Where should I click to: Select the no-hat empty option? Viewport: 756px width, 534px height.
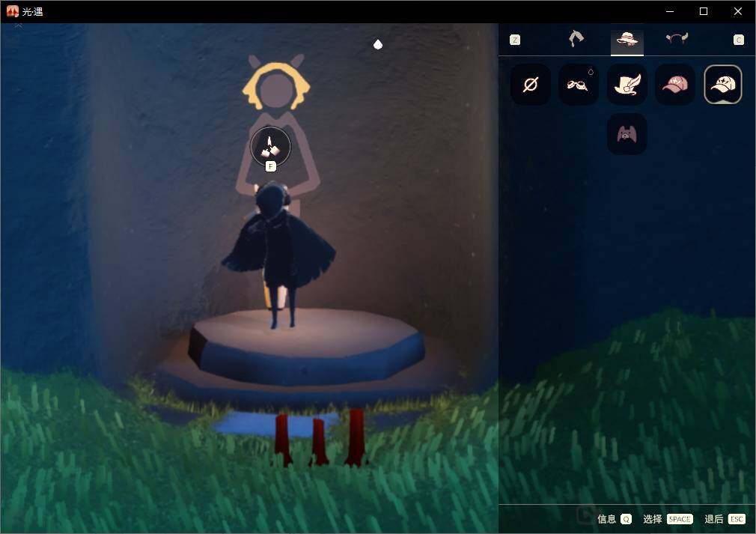pyautogui.click(x=531, y=85)
